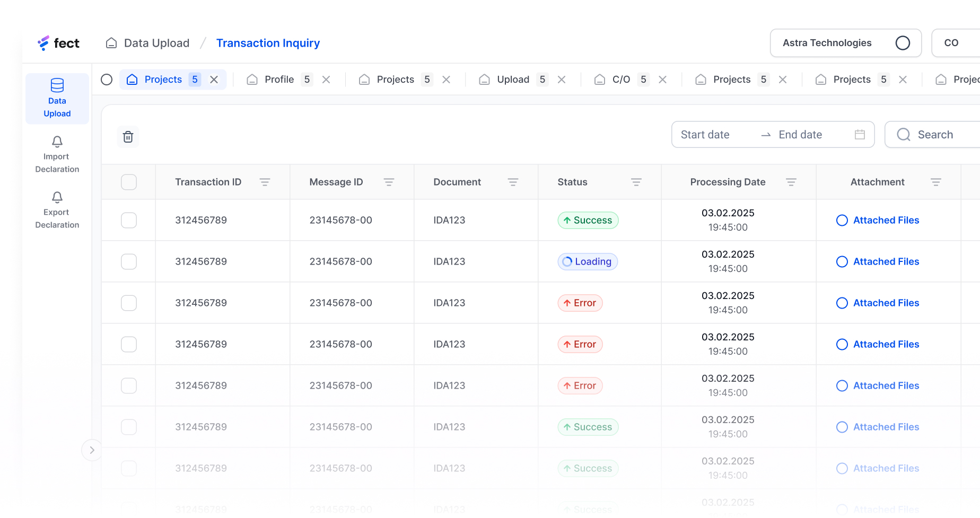Click the calendar icon in date range

tap(860, 135)
